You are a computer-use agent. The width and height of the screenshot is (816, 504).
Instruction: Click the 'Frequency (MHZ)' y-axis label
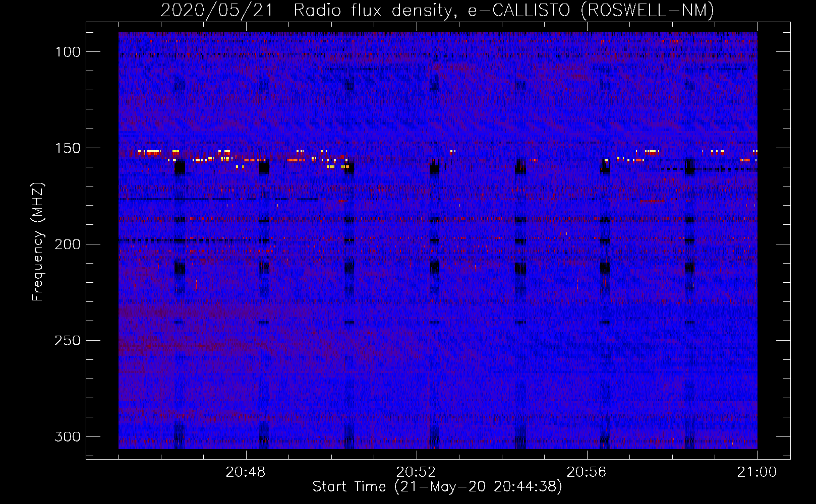[x=38, y=241]
